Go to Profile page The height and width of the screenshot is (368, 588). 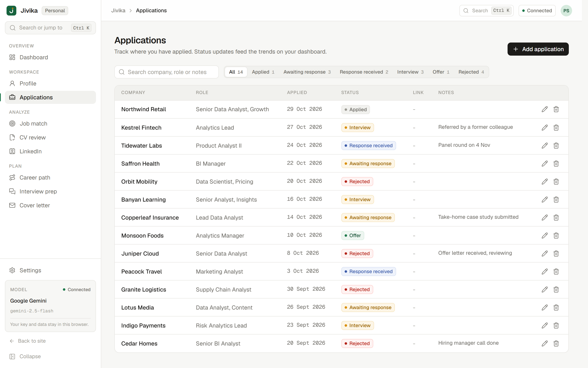tap(50, 83)
